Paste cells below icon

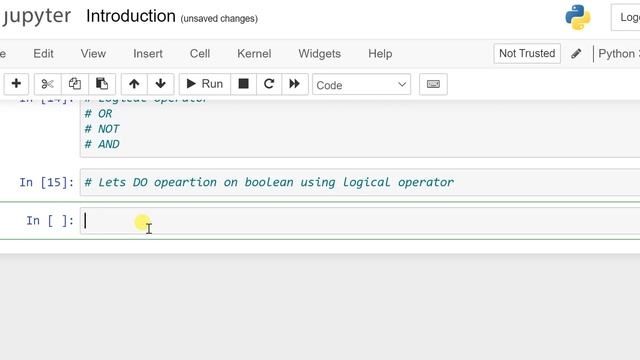click(x=102, y=84)
